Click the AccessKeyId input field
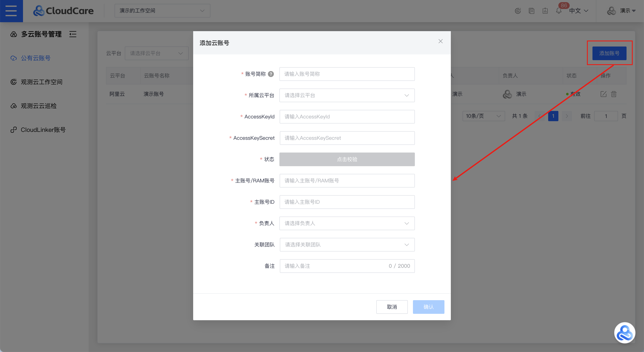Image resolution: width=644 pixels, height=352 pixels. (x=347, y=117)
